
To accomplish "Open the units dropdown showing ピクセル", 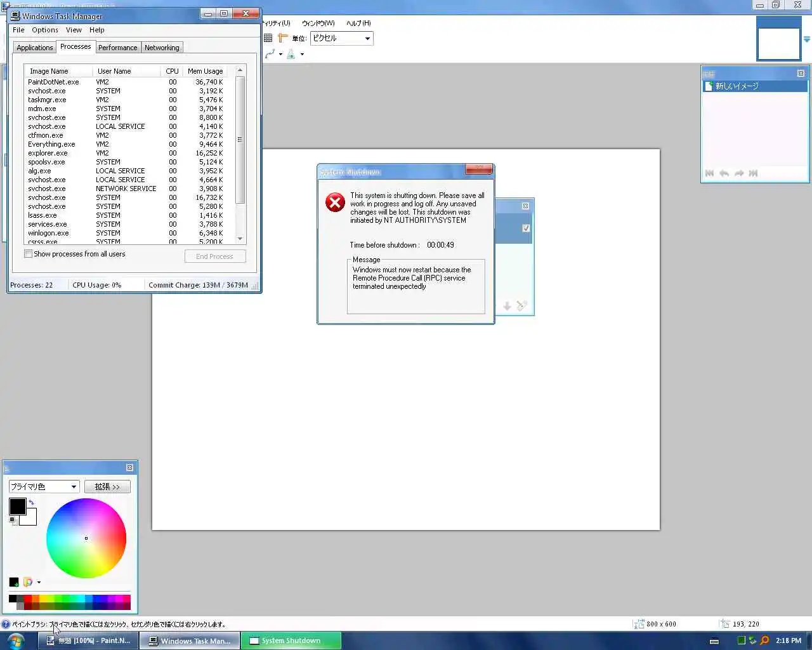I will 341,38.
